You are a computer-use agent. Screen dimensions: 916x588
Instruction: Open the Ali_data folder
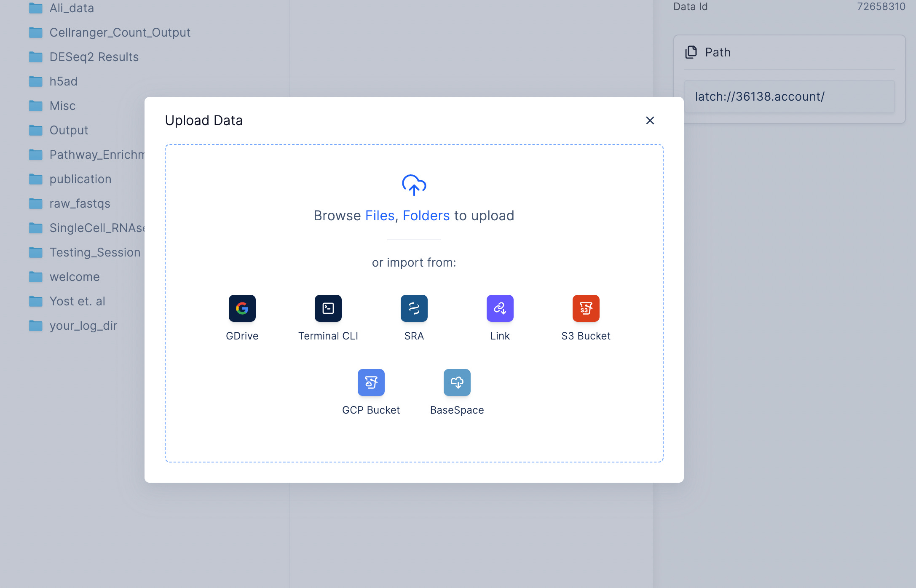click(62, 8)
